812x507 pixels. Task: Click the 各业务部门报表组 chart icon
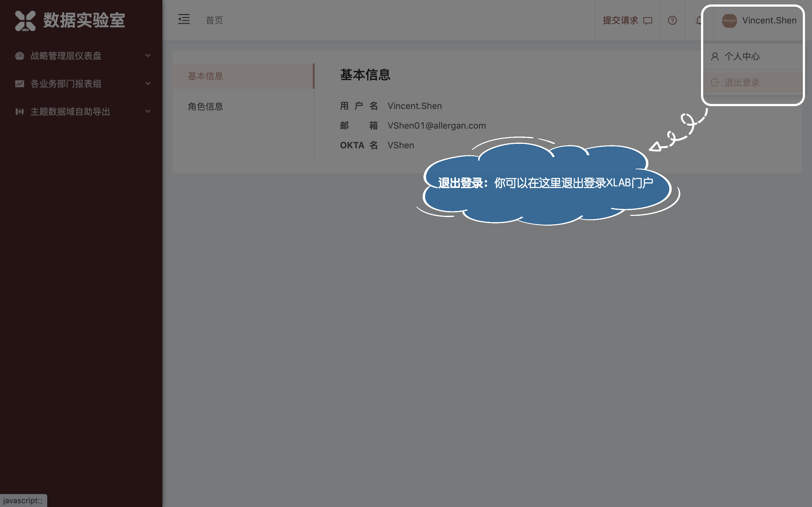click(19, 83)
